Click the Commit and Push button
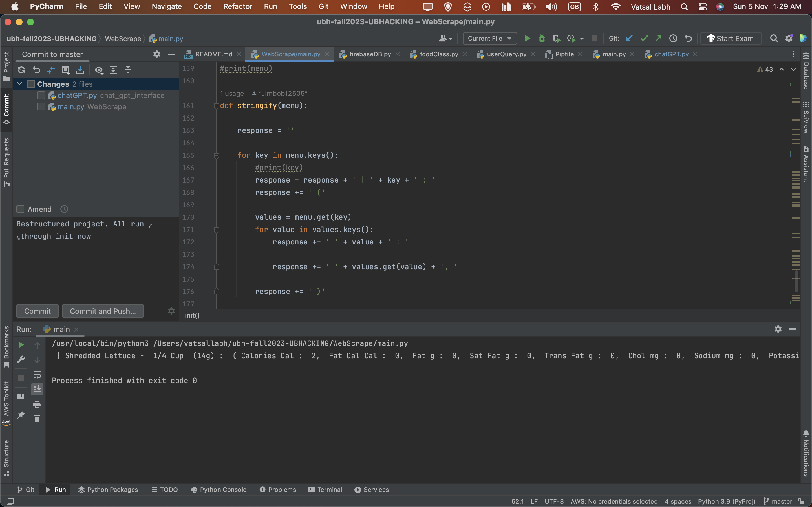812x507 pixels. pyautogui.click(x=103, y=311)
